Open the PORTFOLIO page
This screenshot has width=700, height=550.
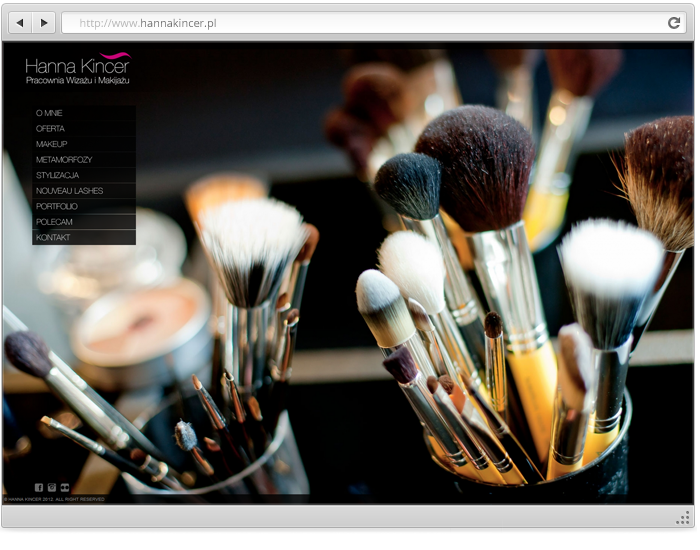[84, 206]
